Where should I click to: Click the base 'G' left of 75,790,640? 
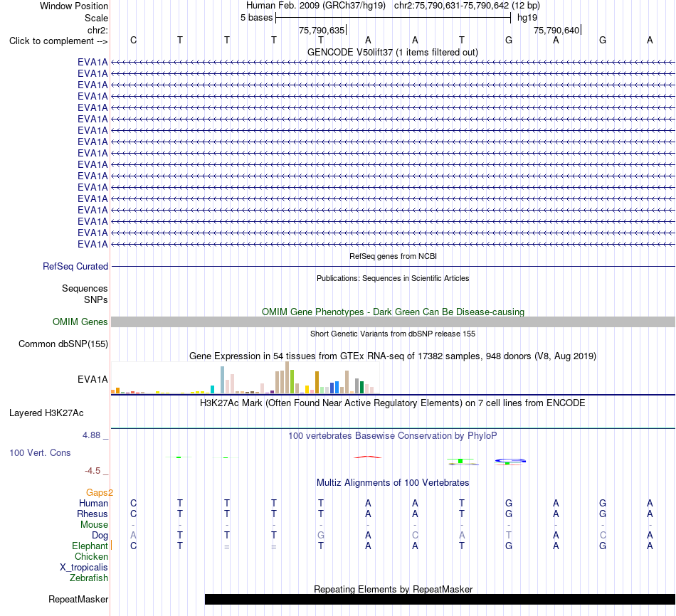click(x=509, y=40)
